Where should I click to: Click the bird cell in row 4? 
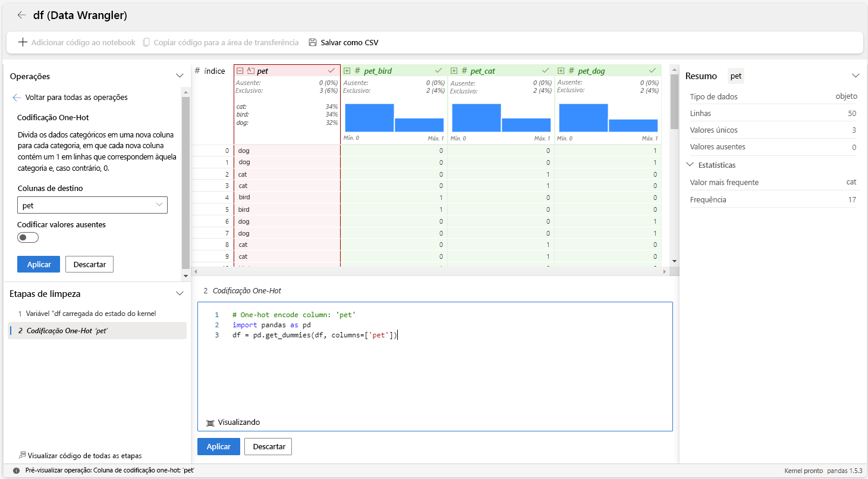coord(287,197)
